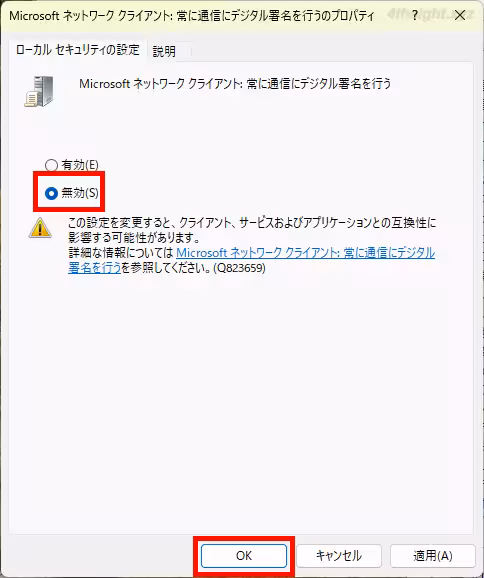
Task: Open the Microsoft ネットワーク クライアント help link
Action: pyautogui.click(x=251, y=260)
